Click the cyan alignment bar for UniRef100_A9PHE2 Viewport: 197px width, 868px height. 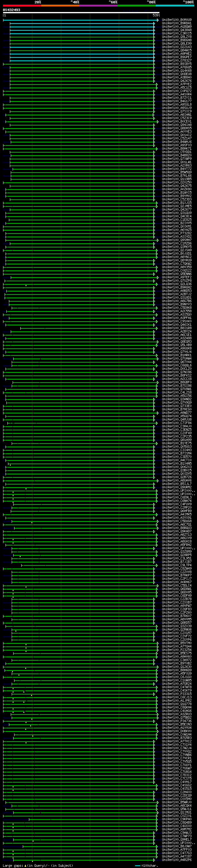click(x=82, y=54)
